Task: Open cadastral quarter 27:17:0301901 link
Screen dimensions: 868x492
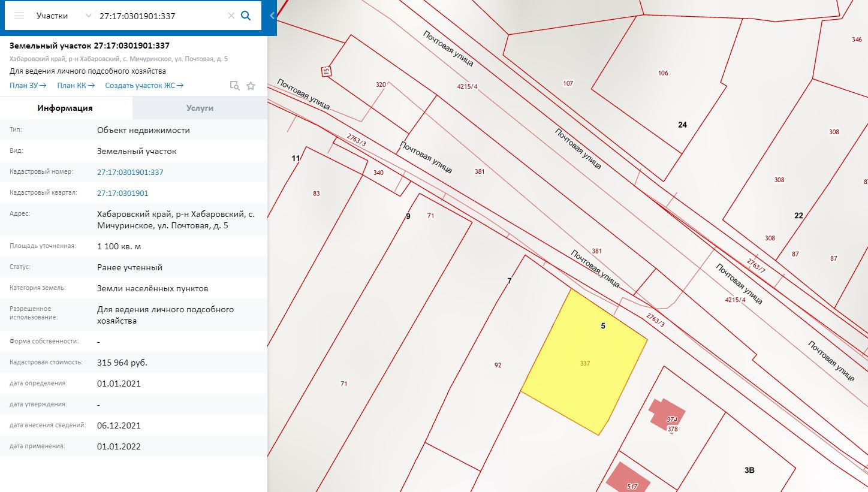Action: [122, 193]
